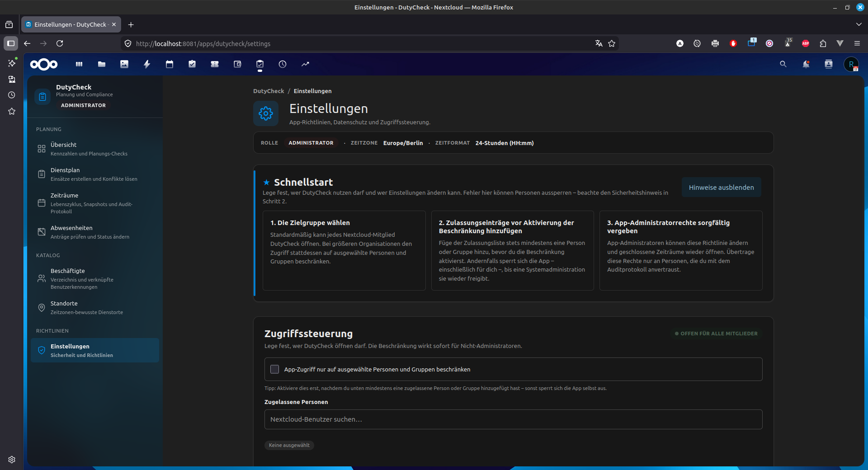
Task: Focus the browser URL address bar
Action: (x=362, y=43)
